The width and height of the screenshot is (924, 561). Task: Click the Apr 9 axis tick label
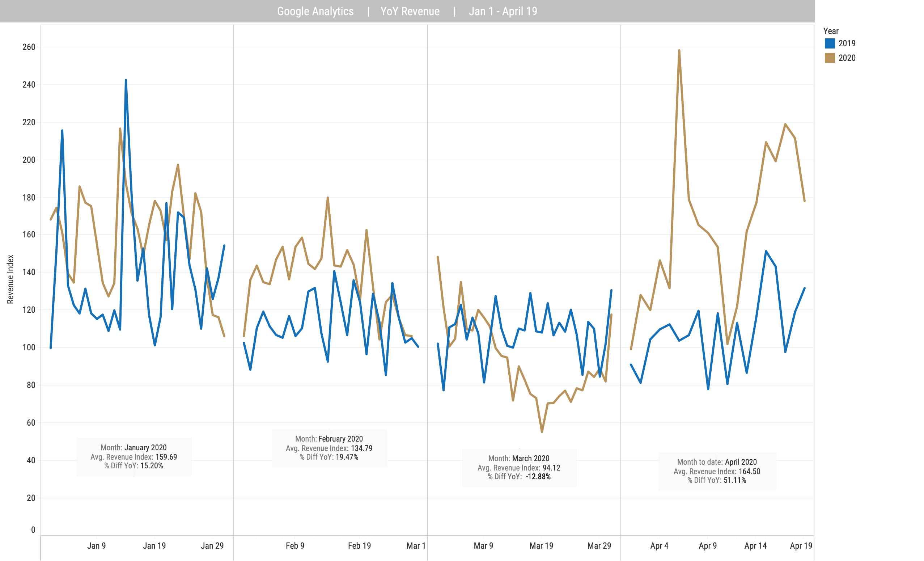708,546
